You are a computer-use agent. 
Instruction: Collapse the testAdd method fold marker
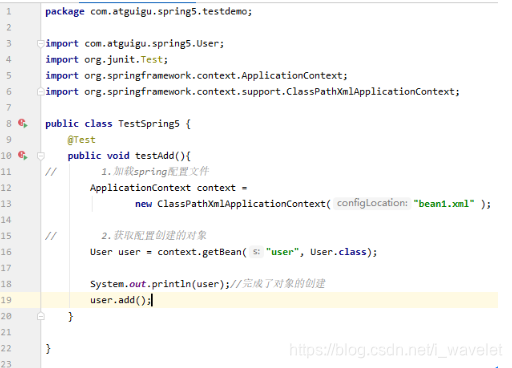click(x=41, y=156)
